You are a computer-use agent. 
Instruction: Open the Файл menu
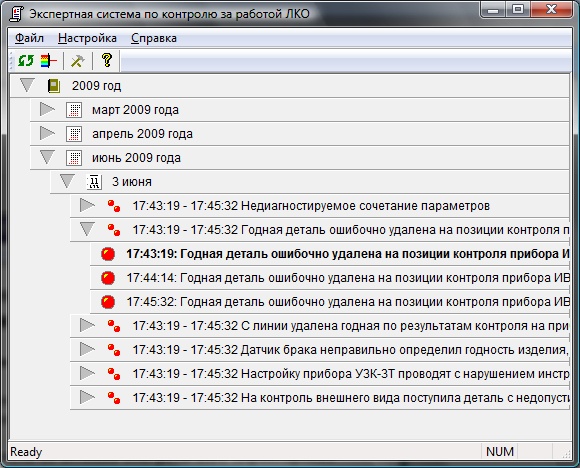pyautogui.click(x=29, y=38)
